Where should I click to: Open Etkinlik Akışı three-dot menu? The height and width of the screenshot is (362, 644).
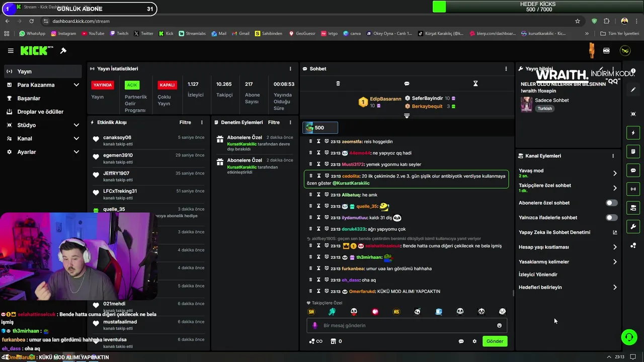pos(202,122)
